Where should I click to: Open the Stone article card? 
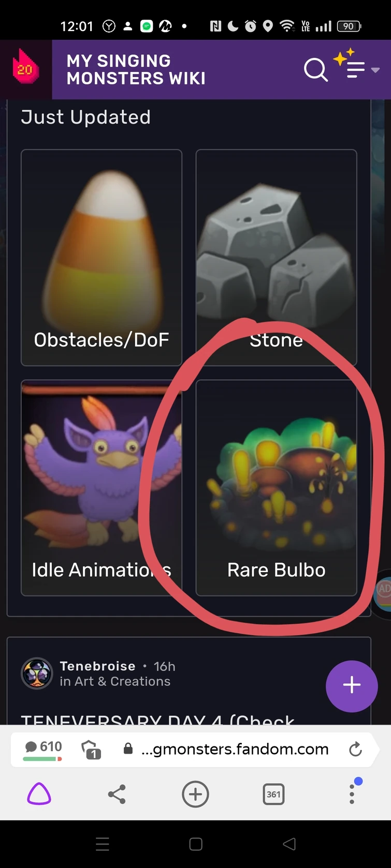click(276, 258)
